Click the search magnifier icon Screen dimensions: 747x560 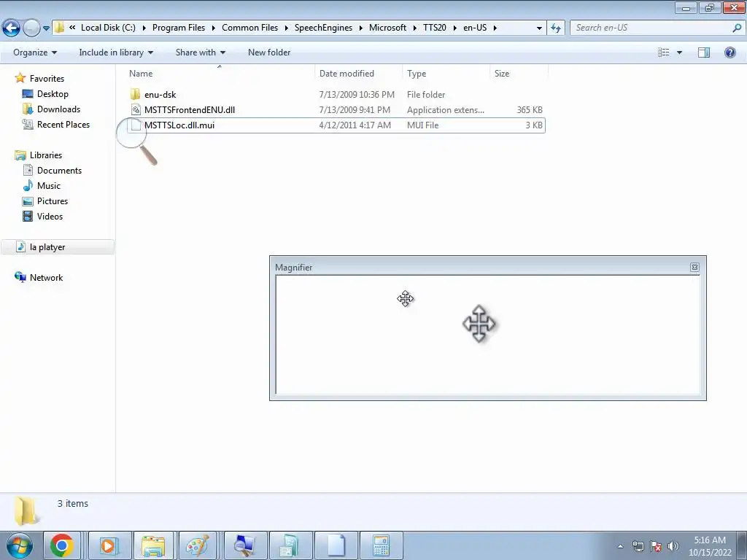pos(737,28)
